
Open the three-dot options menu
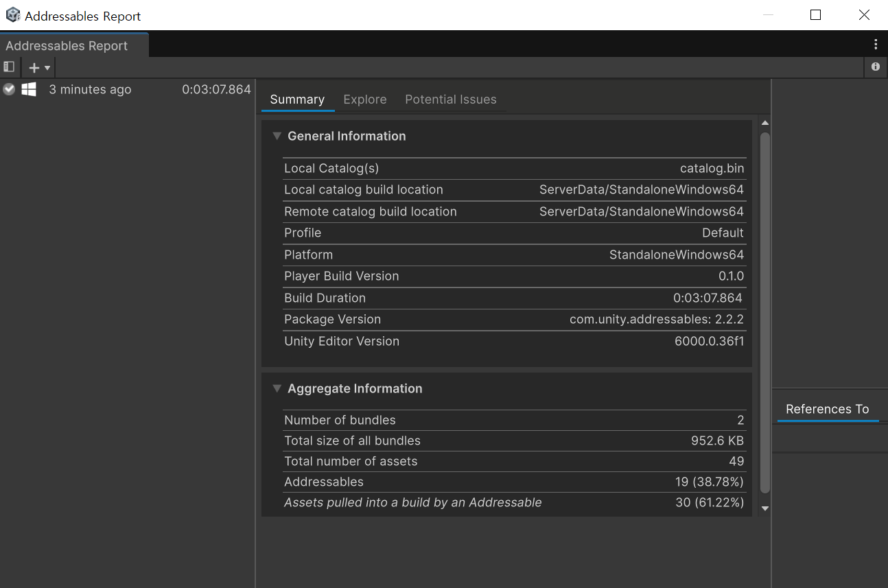[876, 45]
